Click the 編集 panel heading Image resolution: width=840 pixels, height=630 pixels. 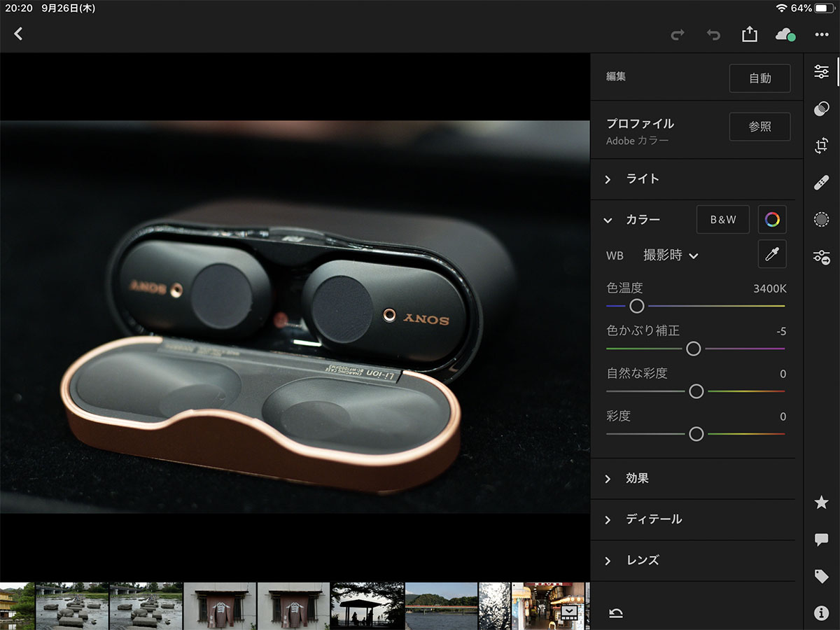coord(616,77)
